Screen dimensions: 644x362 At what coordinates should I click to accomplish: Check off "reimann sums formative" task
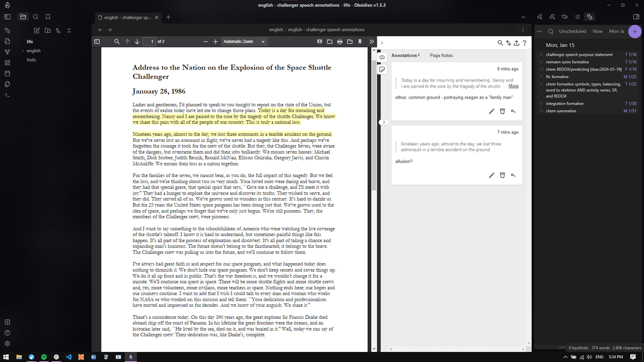pyautogui.click(x=541, y=62)
